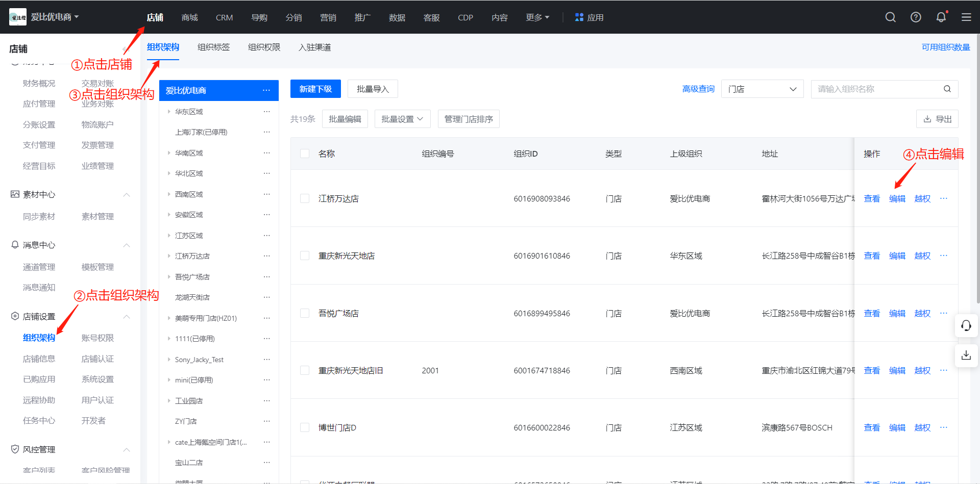The height and width of the screenshot is (484, 980).
Task: Click the 风控管理 shield icon in the sidebar
Action: click(x=15, y=449)
